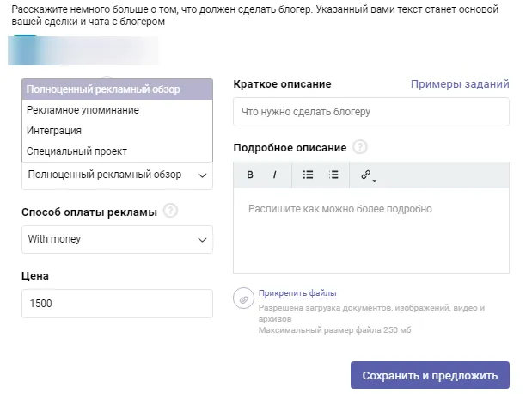The width and height of the screenshot is (532, 394).
Task: Click the Цена field with 1500
Action: coord(118,304)
